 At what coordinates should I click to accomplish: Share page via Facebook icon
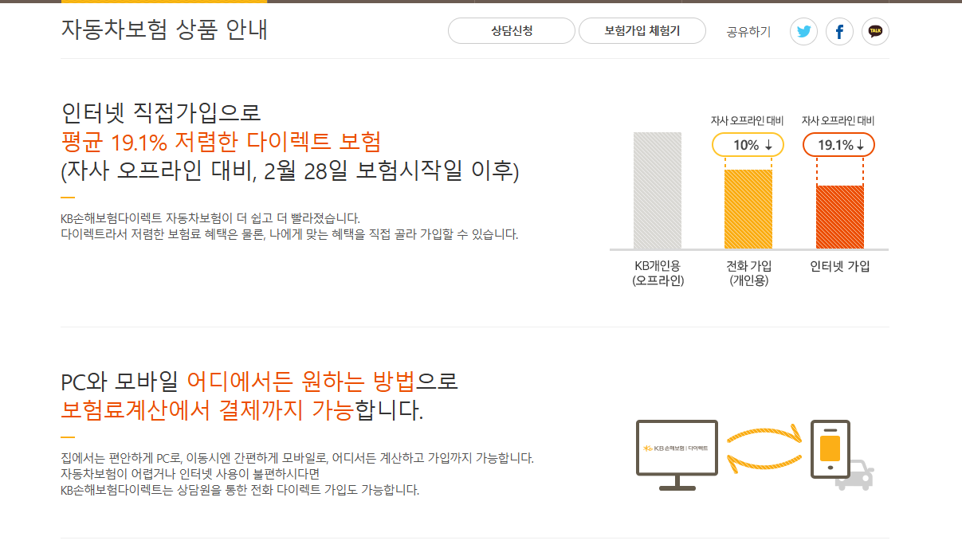(x=839, y=32)
